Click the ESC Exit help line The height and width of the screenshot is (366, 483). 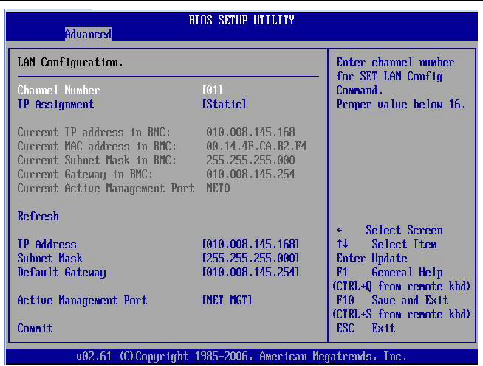coord(366,328)
